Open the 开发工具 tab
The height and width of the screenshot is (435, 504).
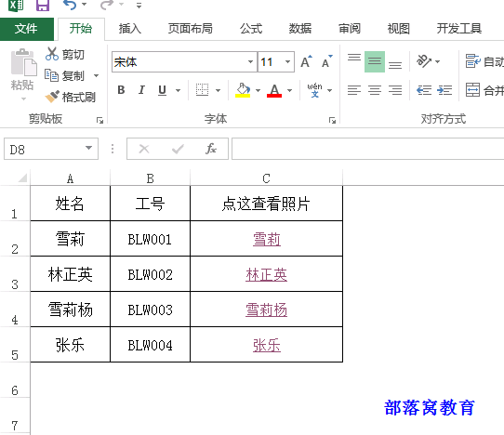click(459, 29)
